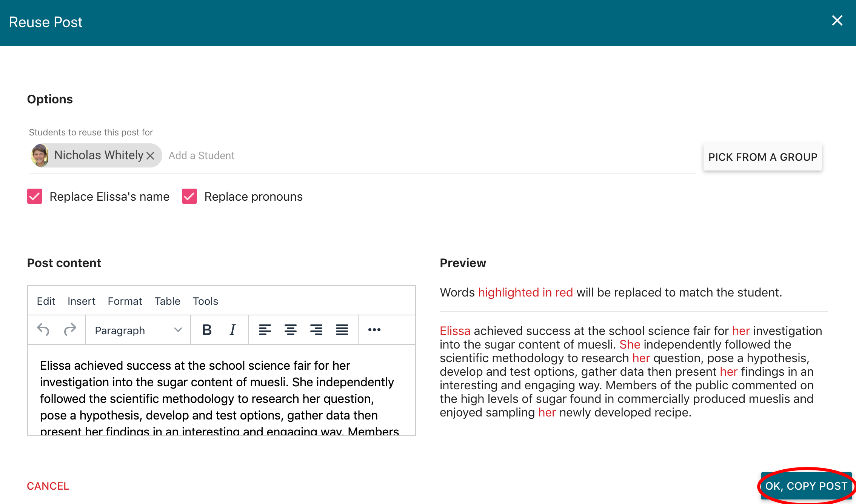856x504 pixels.
Task: Open the Table menu
Action: click(167, 301)
